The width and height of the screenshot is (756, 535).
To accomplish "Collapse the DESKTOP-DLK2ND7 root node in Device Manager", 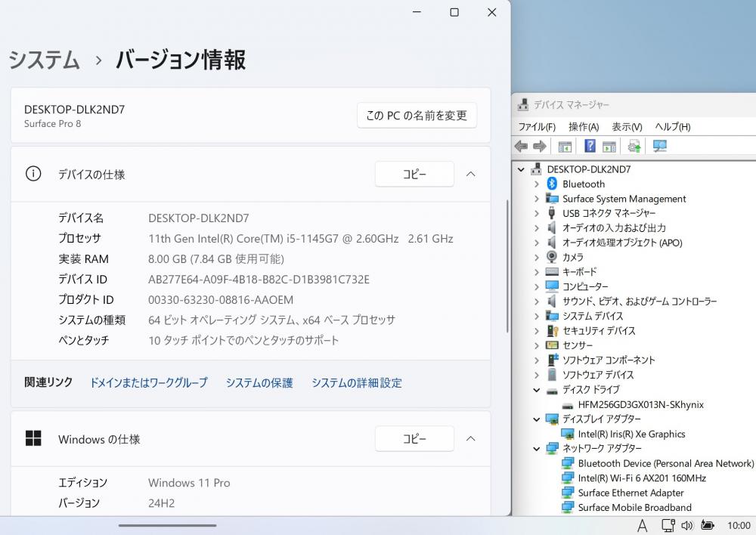I will (521, 169).
